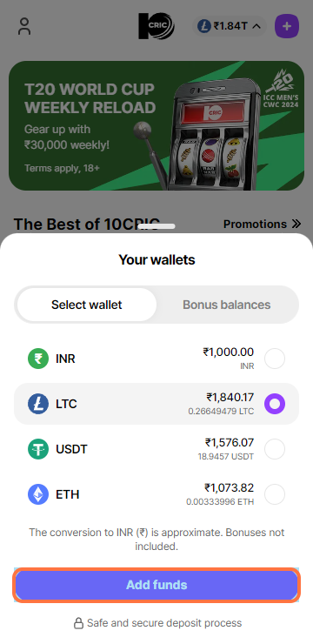Click the Add funds button
This screenshot has width=313, height=644.
156,585
